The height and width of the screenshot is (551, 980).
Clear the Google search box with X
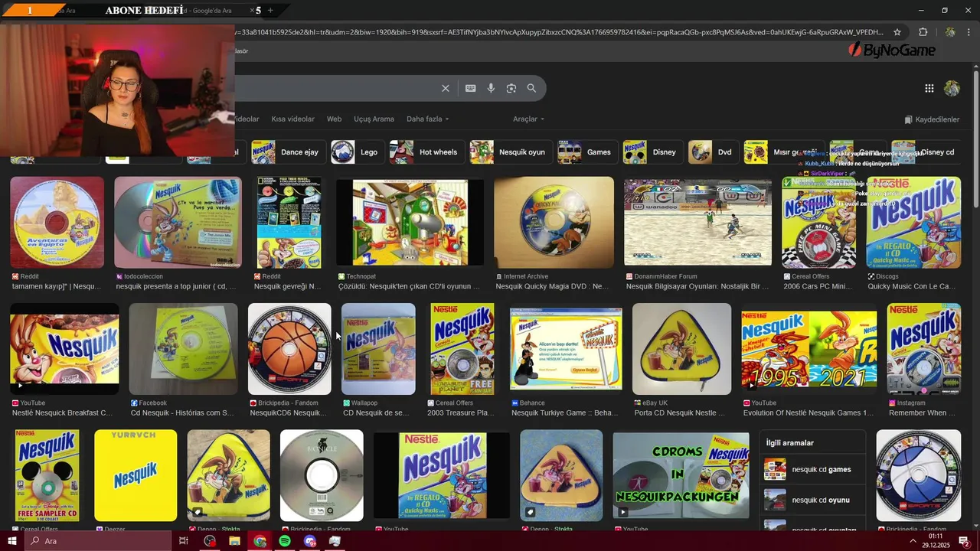(x=445, y=88)
